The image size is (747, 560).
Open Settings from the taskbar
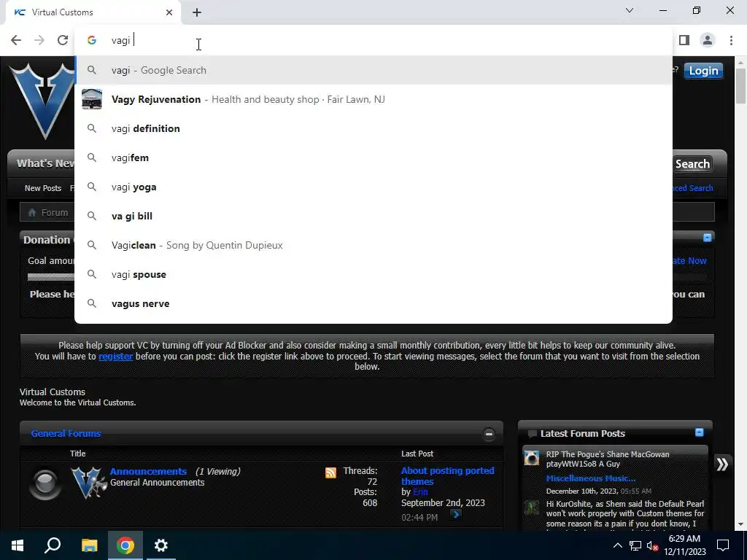coord(161,545)
